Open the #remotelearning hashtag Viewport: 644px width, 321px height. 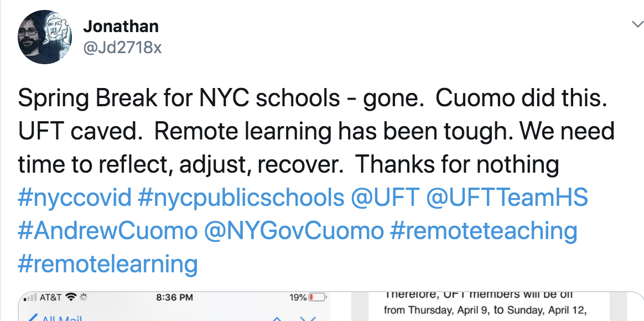click(107, 264)
